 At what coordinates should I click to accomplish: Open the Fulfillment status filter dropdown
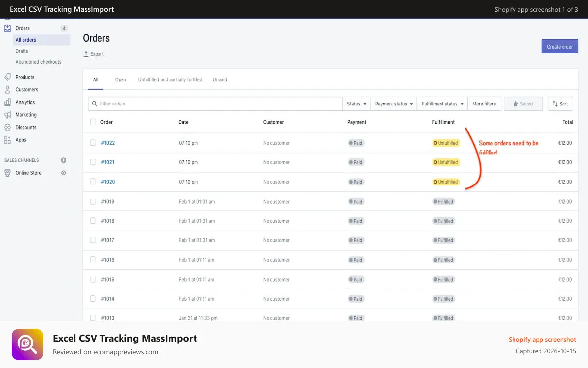[442, 104]
